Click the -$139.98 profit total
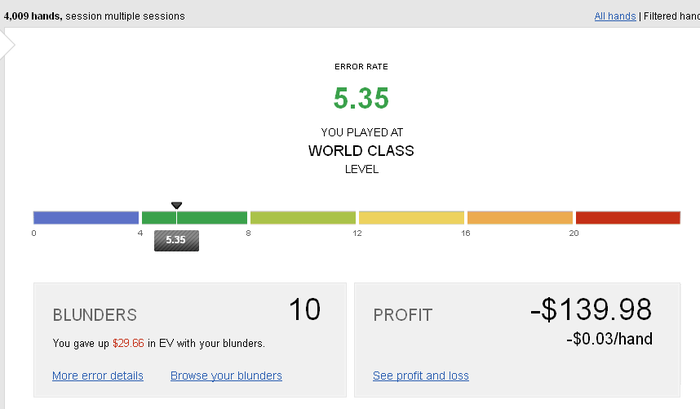 pos(591,310)
